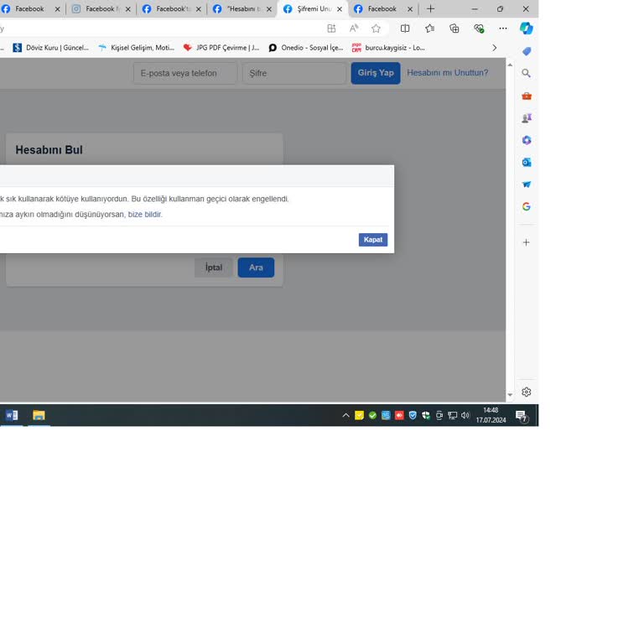Open the burcu.kaygisiz bookmark
Viewport: 644px width, 644px height.
click(x=388, y=48)
